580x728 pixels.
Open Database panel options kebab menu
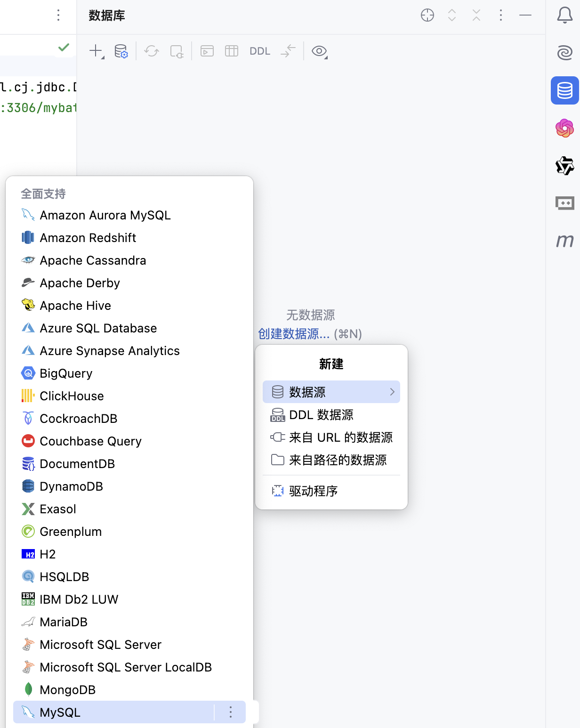[x=501, y=15]
